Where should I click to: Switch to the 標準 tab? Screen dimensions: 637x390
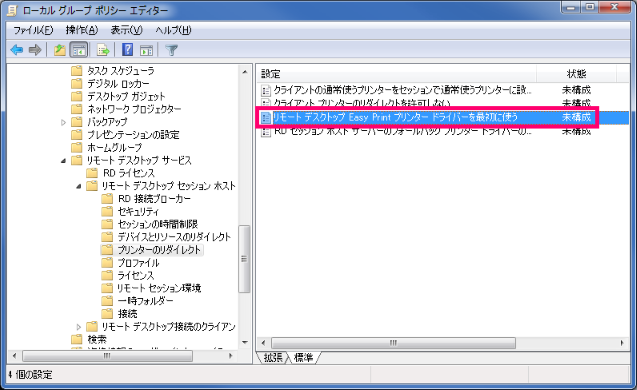[303, 358]
